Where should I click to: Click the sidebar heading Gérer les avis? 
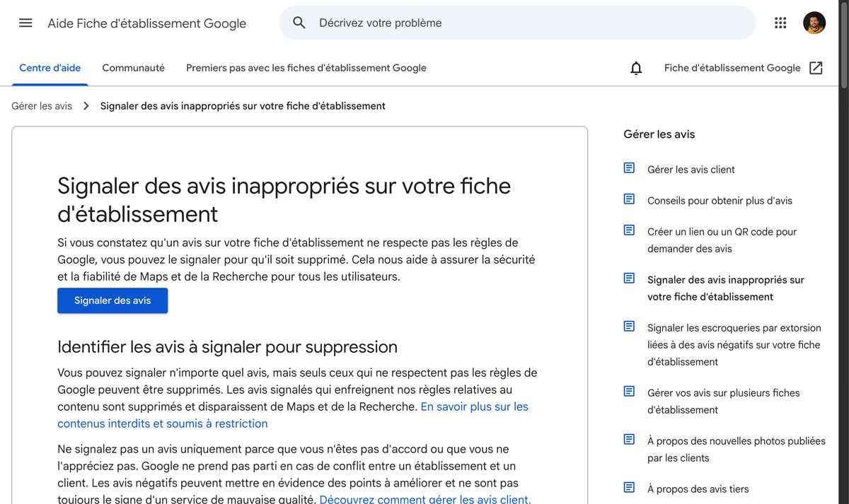tap(659, 134)
